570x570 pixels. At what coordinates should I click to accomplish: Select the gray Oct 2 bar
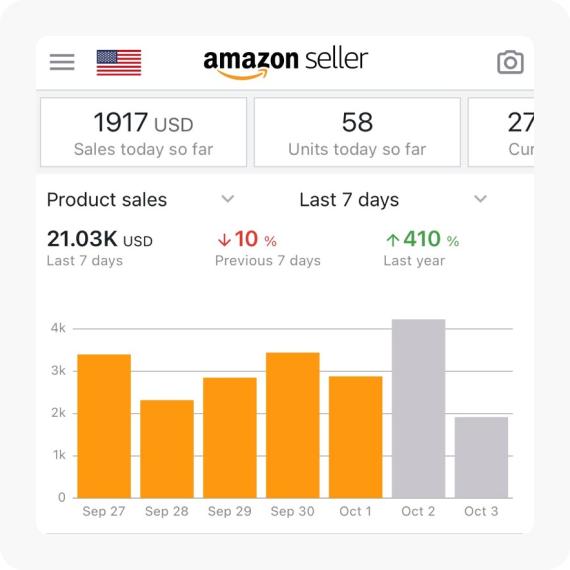pos(418,409)
